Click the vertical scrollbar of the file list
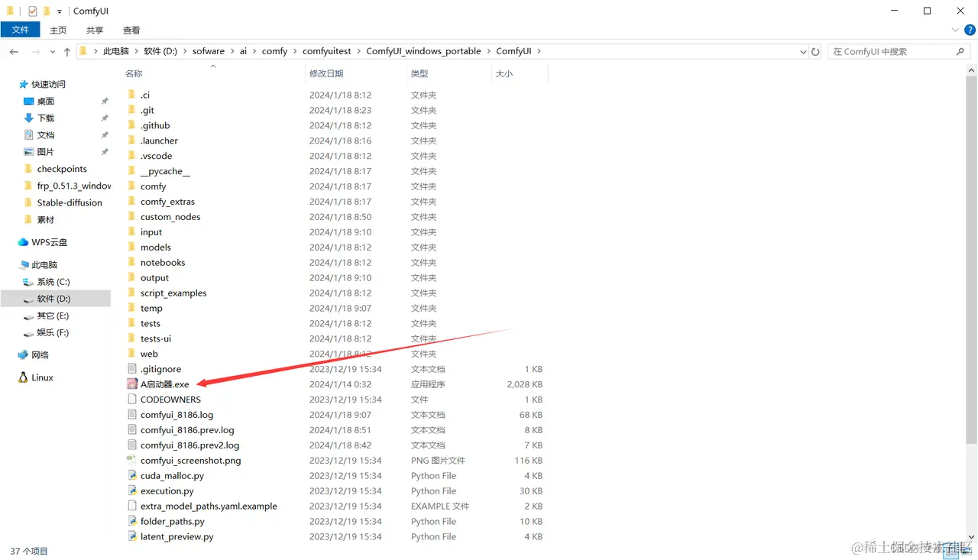Viewport: 978px width, 560px height. point(972,260)
